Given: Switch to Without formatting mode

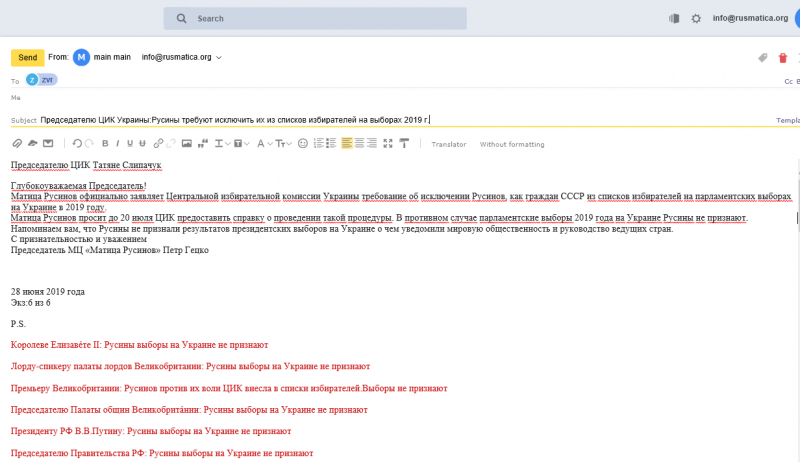Looking at the screenshot, I should (x=512, y=144).
